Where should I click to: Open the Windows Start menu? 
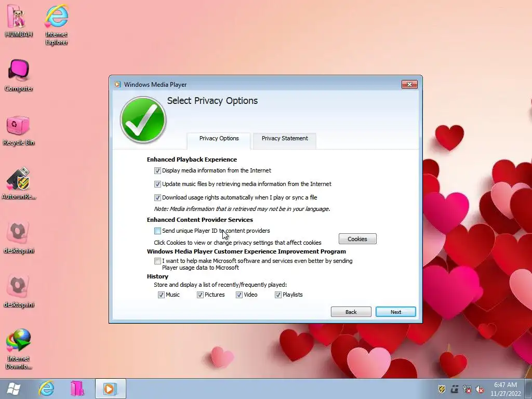tap(14, 389)
